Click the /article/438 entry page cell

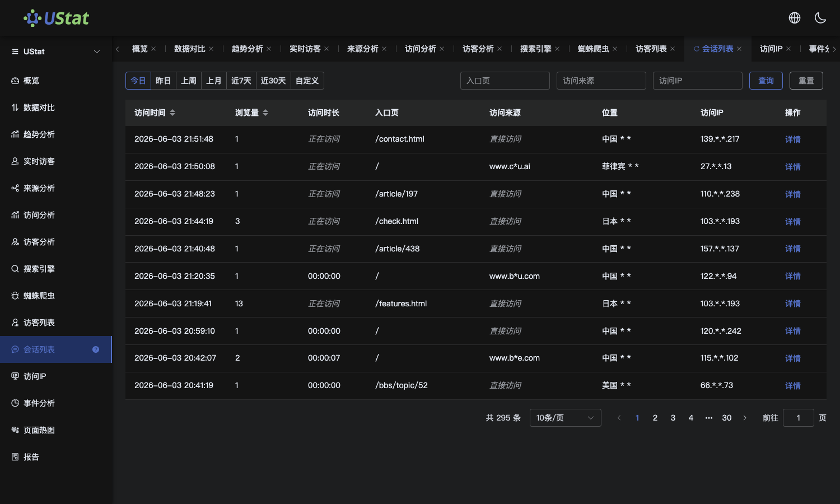pos(398,249)
